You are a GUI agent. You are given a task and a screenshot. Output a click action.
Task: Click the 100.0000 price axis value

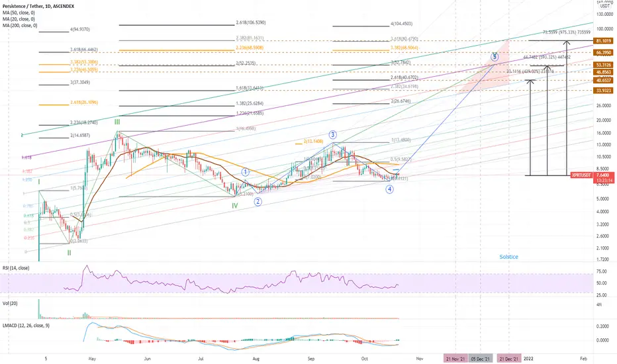(604, 29)
